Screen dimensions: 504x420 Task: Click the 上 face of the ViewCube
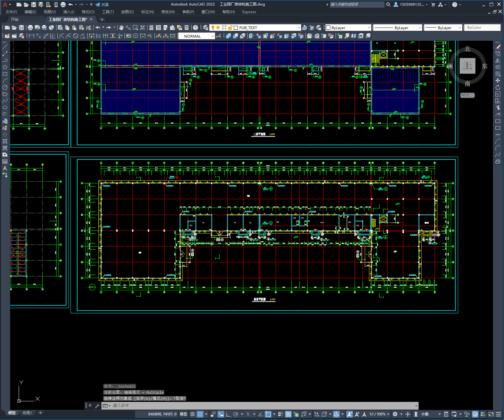468,66
